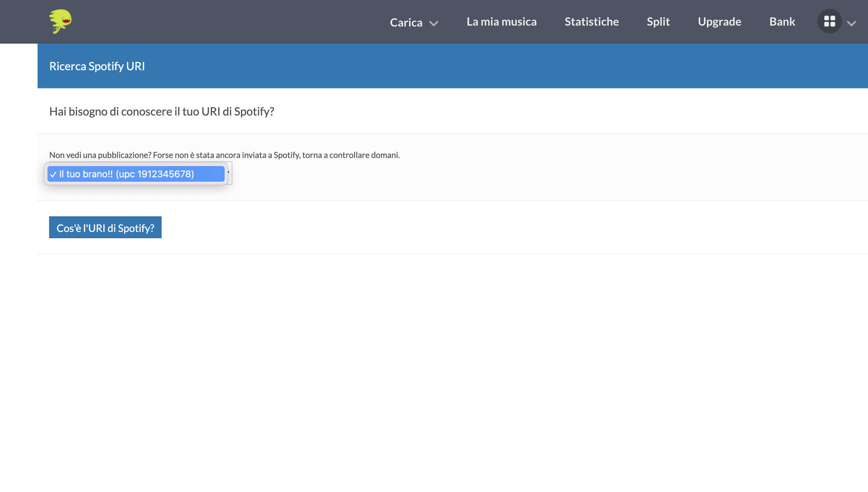Expand the Carica menu chevron
Screen dimensions: 868x492
tap(434, 23)
